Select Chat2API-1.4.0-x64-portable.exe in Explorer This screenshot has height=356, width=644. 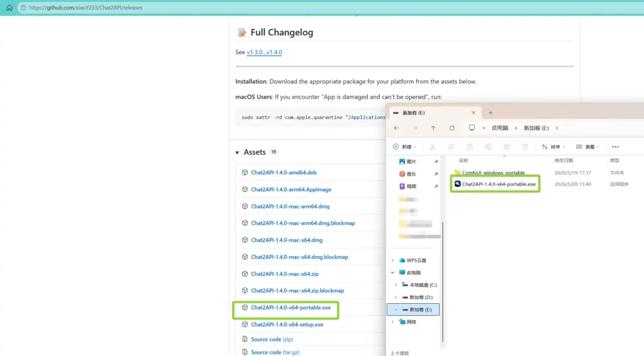coord(496,184)
